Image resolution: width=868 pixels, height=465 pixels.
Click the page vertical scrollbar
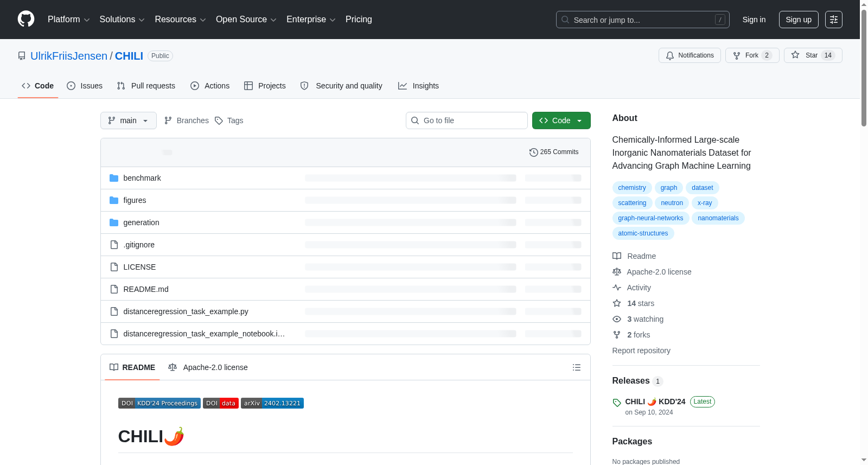[x=864, y=232]
